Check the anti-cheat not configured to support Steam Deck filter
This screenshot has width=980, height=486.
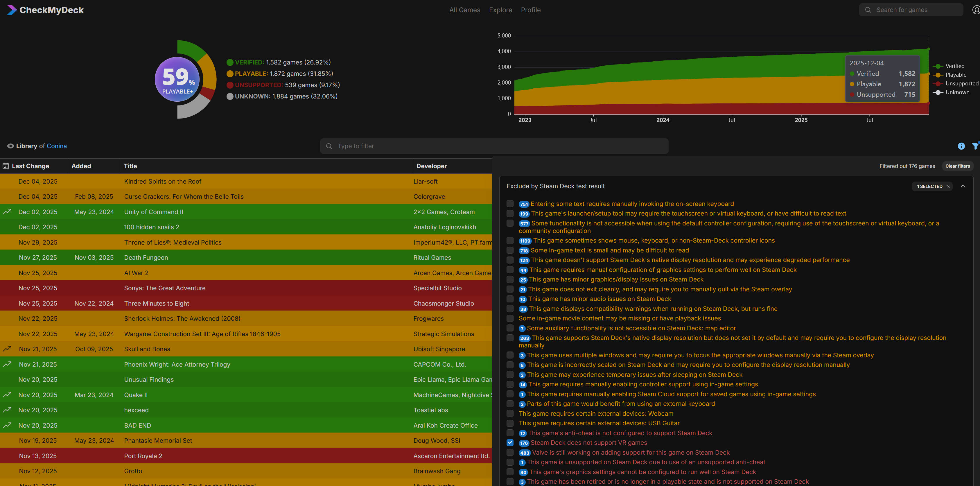click(x=510, y=433)
